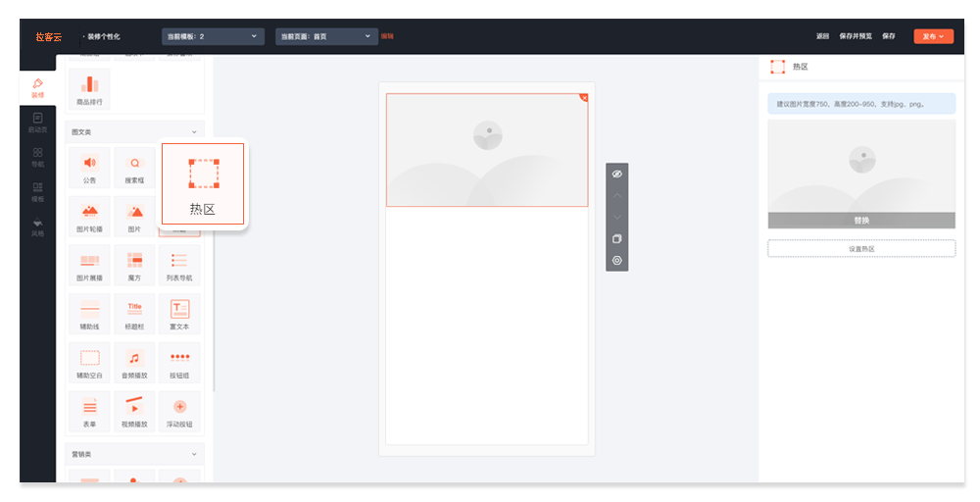Toggle visibility with the eye icon
The height and width of the screenshot is (502, 980).
click(x=616, y=174)
